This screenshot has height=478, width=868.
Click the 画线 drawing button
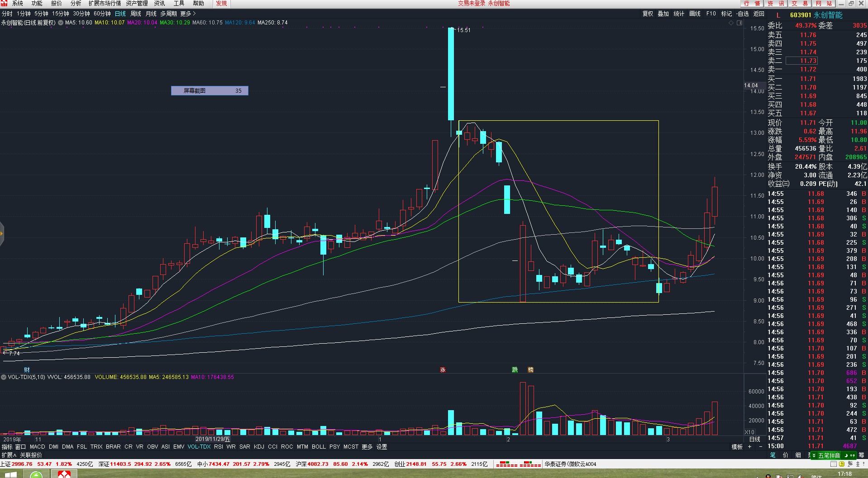point(695,14)
